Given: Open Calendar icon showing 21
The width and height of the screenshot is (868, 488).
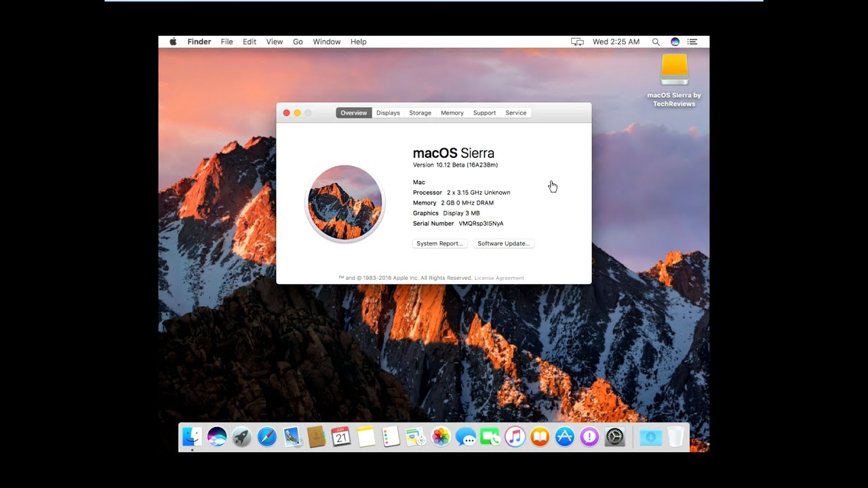Looking at the screenshot, I should pos(341,437).
